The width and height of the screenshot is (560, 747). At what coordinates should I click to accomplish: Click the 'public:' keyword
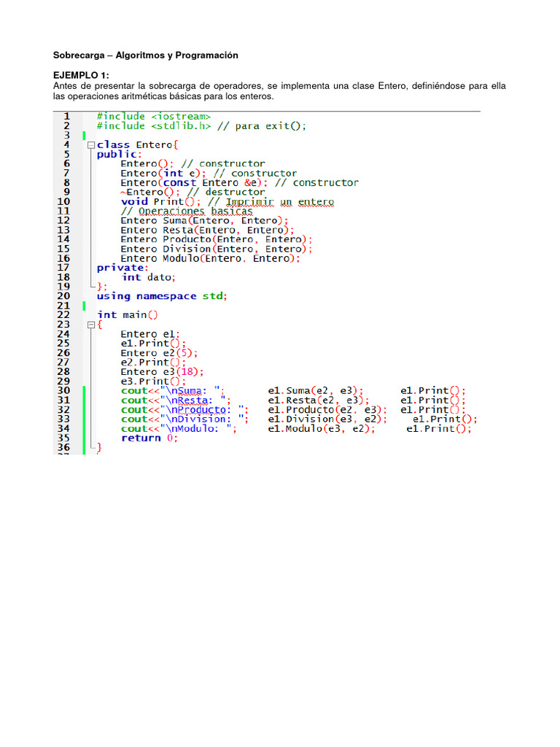point(117,154)
